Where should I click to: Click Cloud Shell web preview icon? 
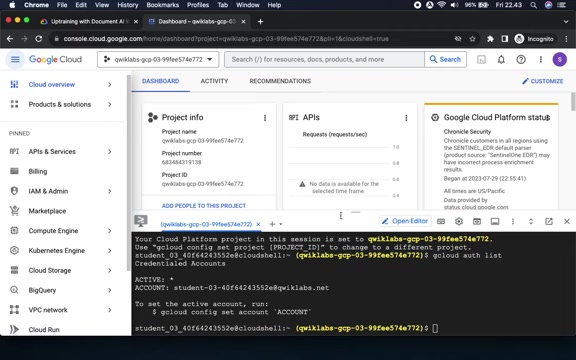tap(477, 221)
